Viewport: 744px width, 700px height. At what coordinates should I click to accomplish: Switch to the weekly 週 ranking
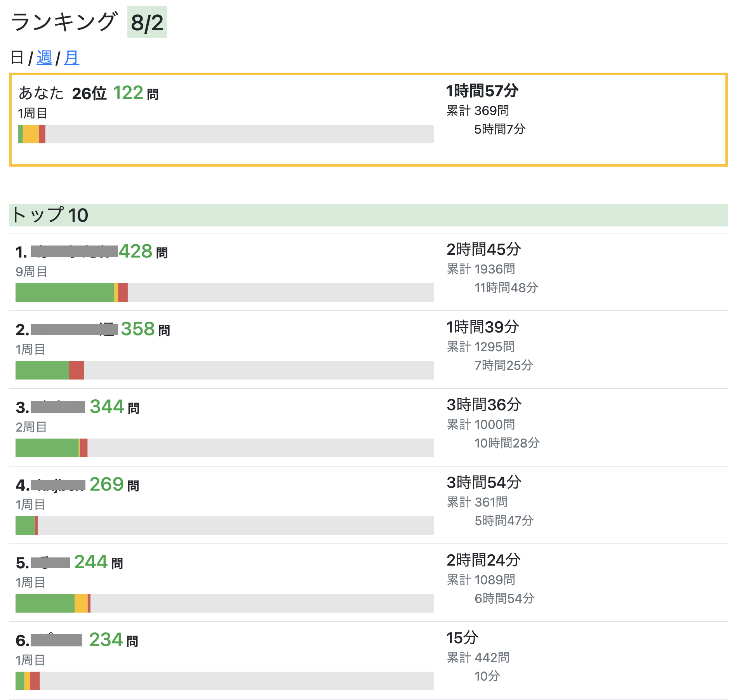pyautogui.click(x=44, y=58)
